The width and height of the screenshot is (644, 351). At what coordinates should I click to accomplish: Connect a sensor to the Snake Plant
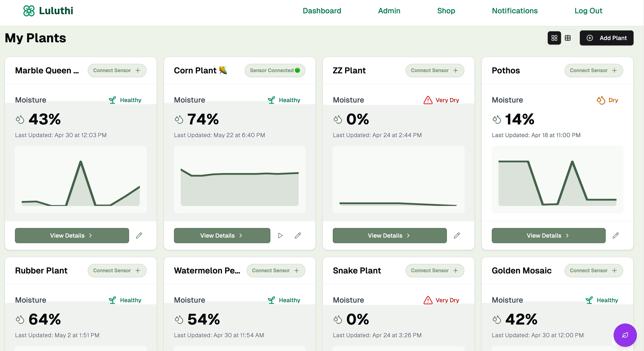tap(435, 271)
